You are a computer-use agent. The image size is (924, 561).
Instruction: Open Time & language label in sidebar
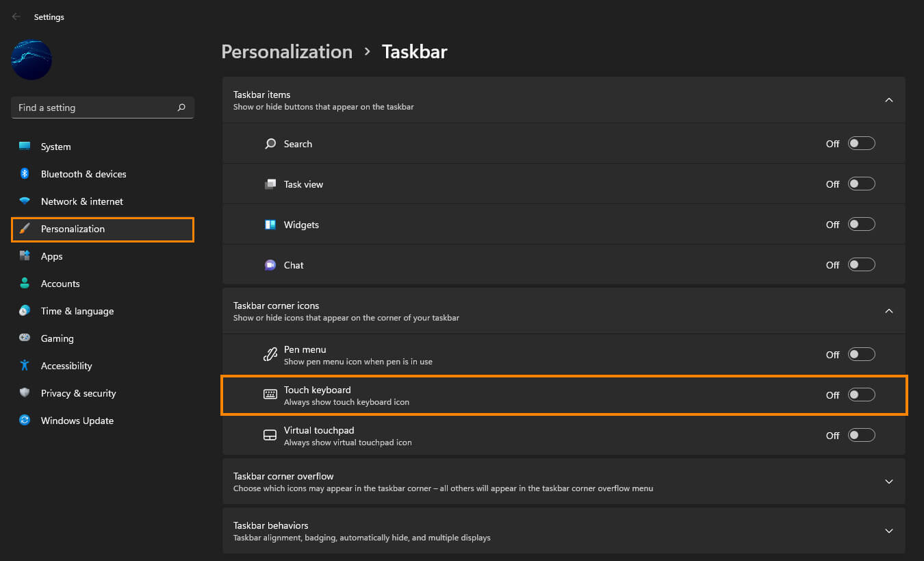point(77,312)
